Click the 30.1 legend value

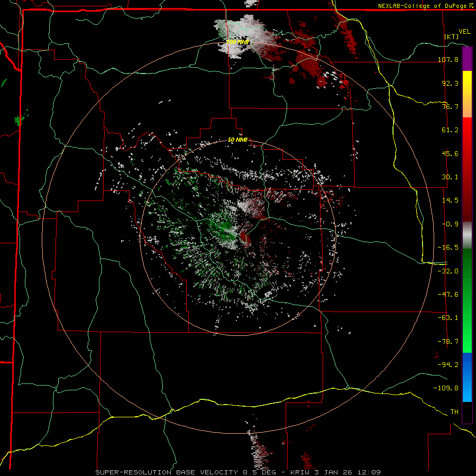point(450,177)
